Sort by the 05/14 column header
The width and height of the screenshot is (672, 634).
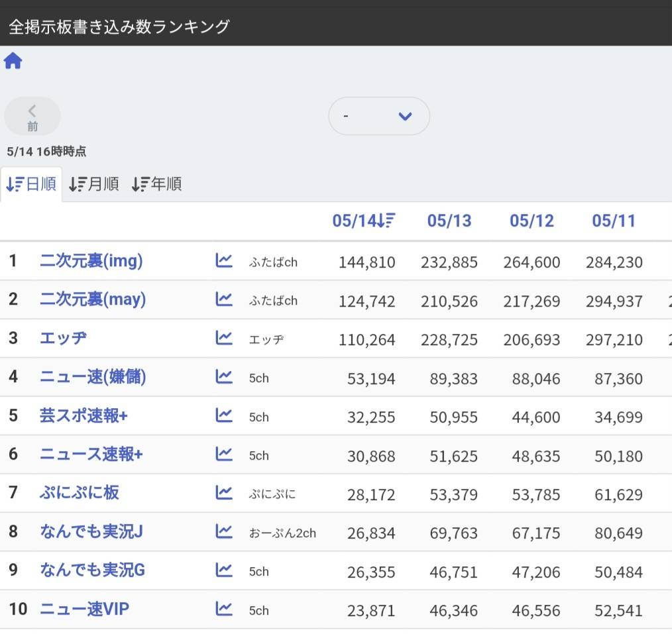[364, 221]
